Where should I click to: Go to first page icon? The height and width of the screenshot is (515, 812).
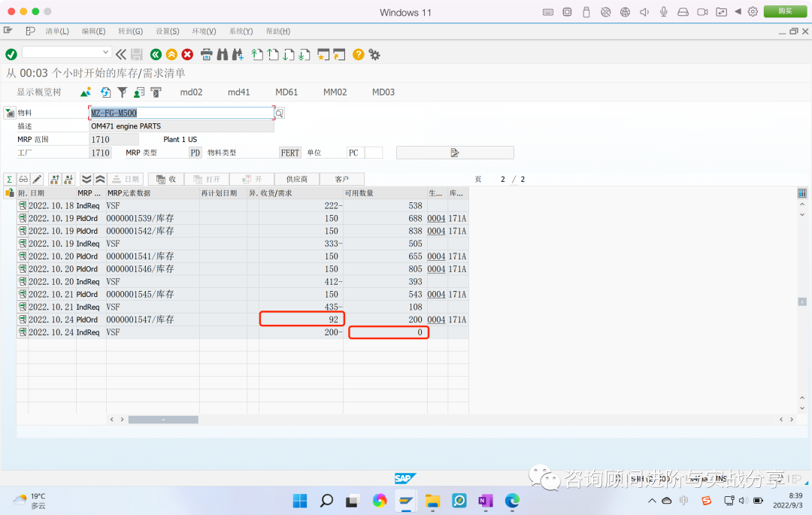pyautogui.click(x=257, y=54)
